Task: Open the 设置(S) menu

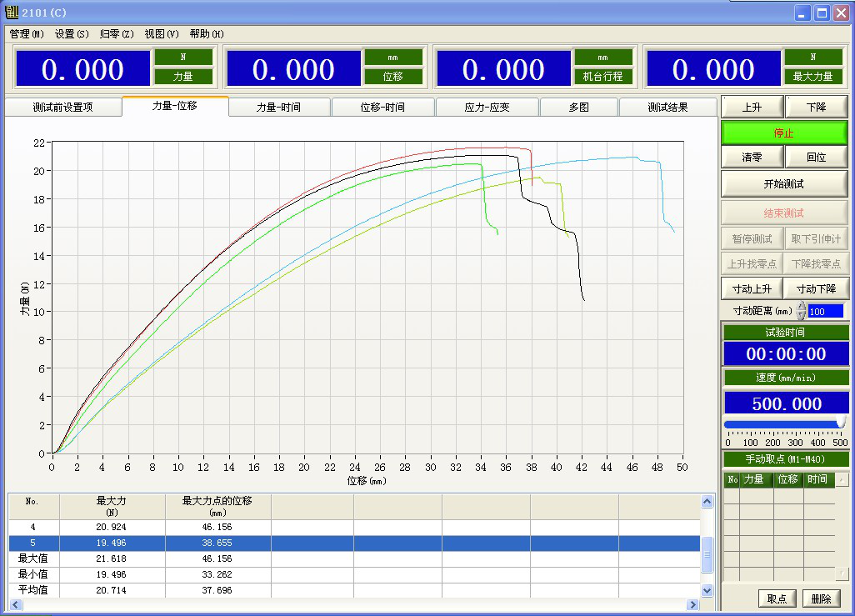Action: pyautogui.click(x=72, y=34)
